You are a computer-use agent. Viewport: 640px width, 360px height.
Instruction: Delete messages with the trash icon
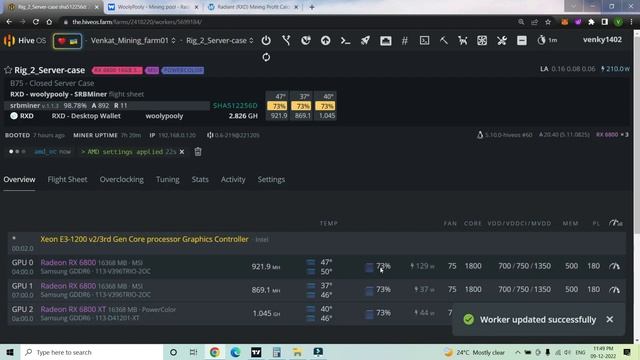tap(198, 152)
